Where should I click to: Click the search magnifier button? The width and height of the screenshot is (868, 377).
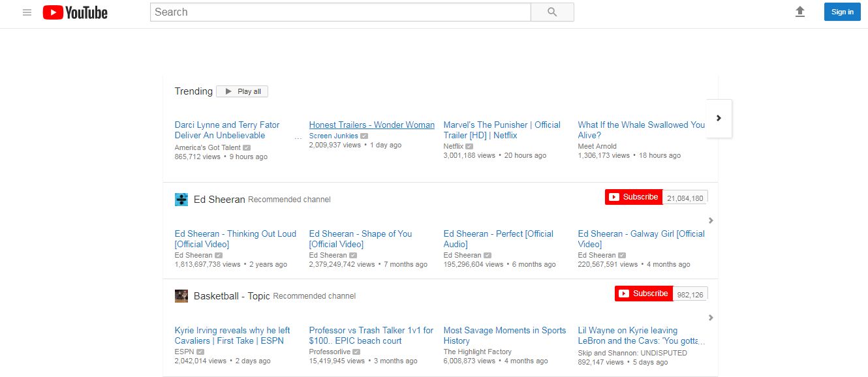point(552,12)
